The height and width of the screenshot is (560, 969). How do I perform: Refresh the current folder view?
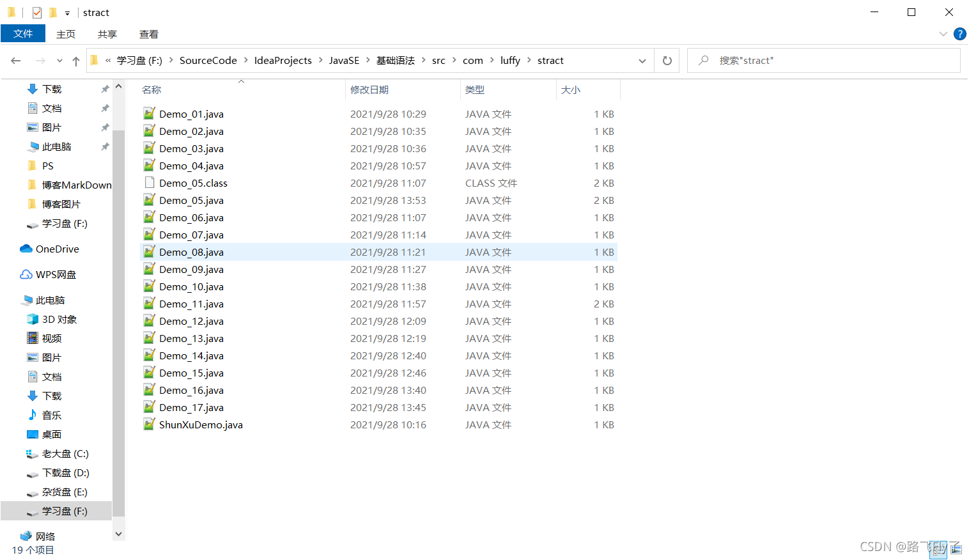[667, 61]
